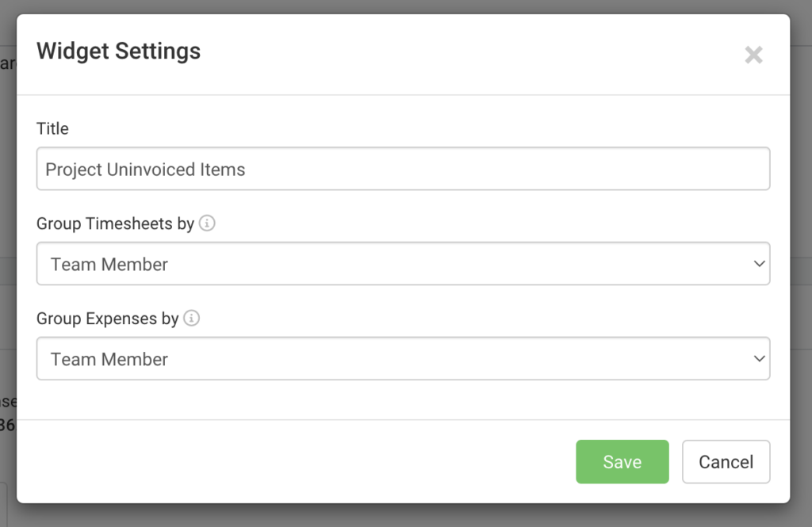The image size is (812, 527).
Task: Click the chevron arrow of the Timesheets dropdown
Action: pos(759,263)
